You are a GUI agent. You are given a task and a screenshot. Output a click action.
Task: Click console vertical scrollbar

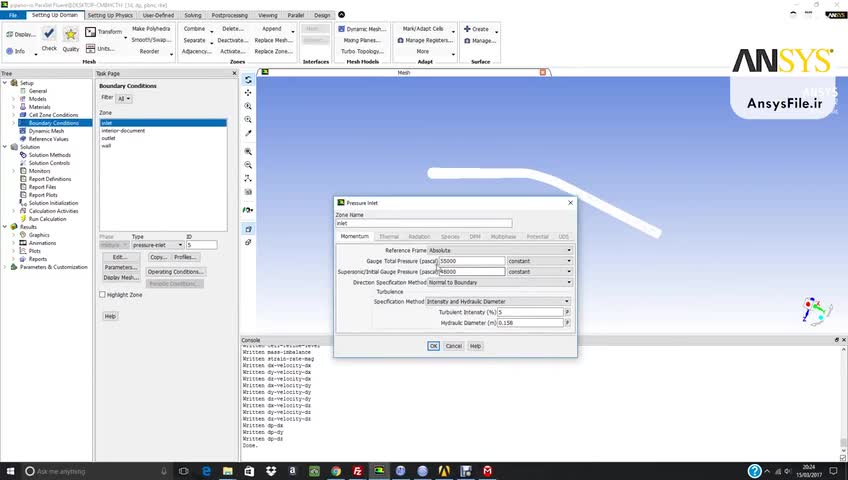point(843,399)
